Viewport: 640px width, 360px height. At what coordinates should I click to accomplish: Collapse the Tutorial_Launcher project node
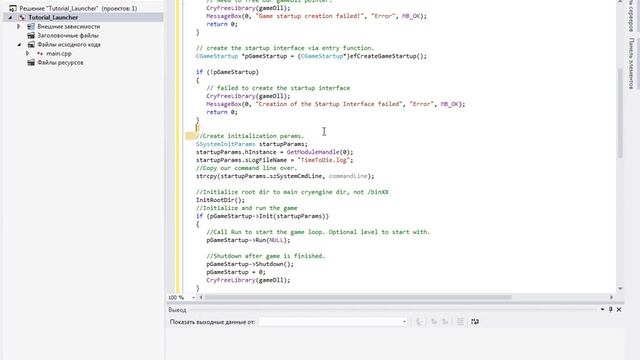tap(11, 18)
